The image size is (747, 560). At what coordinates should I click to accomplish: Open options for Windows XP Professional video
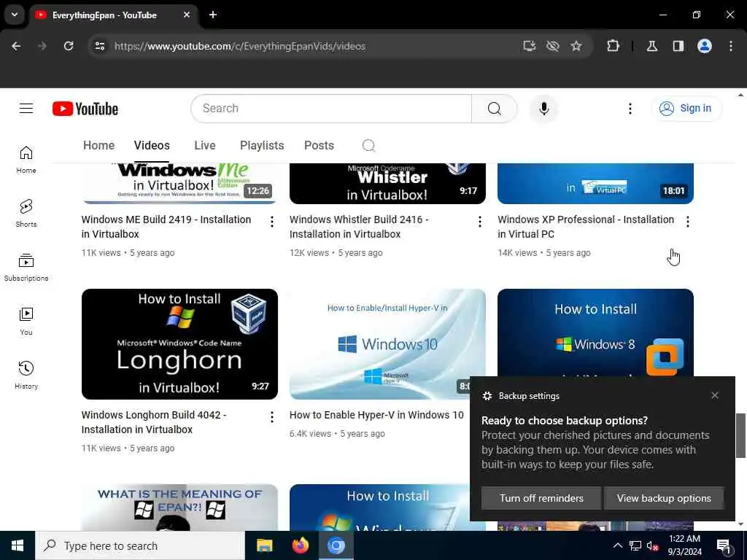pos(687,222)
